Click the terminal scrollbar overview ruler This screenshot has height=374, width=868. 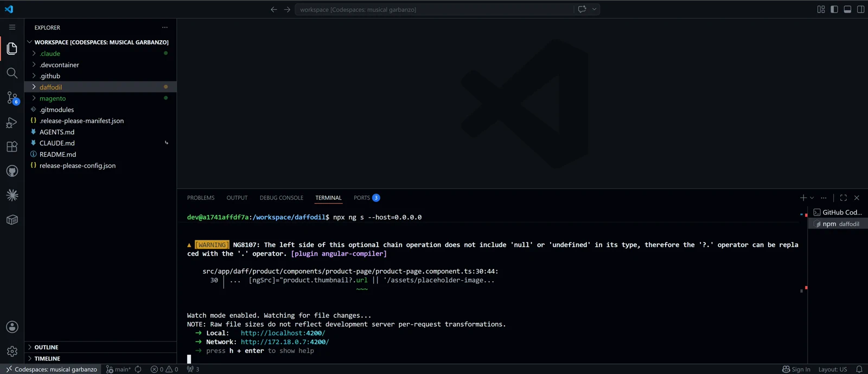click(803, 285)
